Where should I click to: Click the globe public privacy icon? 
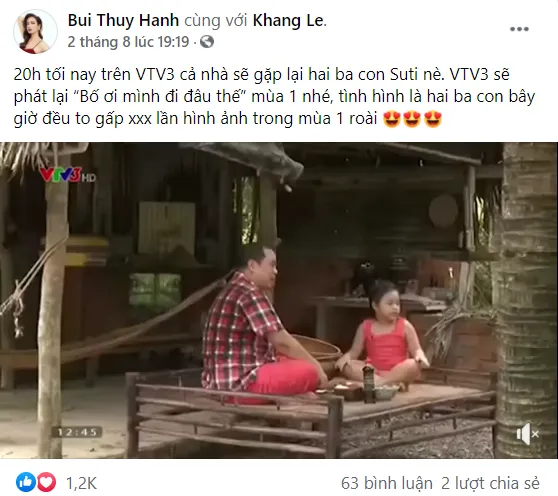[x=207, y=42]
